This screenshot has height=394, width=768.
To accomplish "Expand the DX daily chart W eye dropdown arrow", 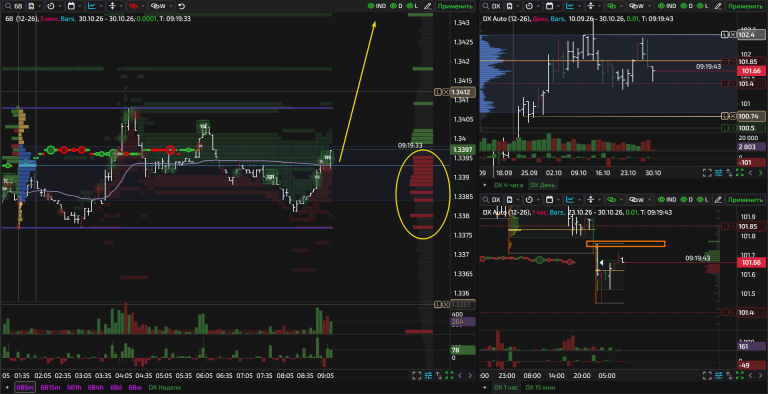I will [x=648, y=6].
